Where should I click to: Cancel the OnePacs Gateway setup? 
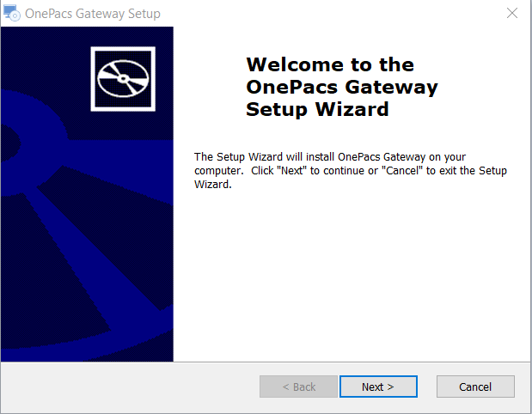click(x=475, y=387)
